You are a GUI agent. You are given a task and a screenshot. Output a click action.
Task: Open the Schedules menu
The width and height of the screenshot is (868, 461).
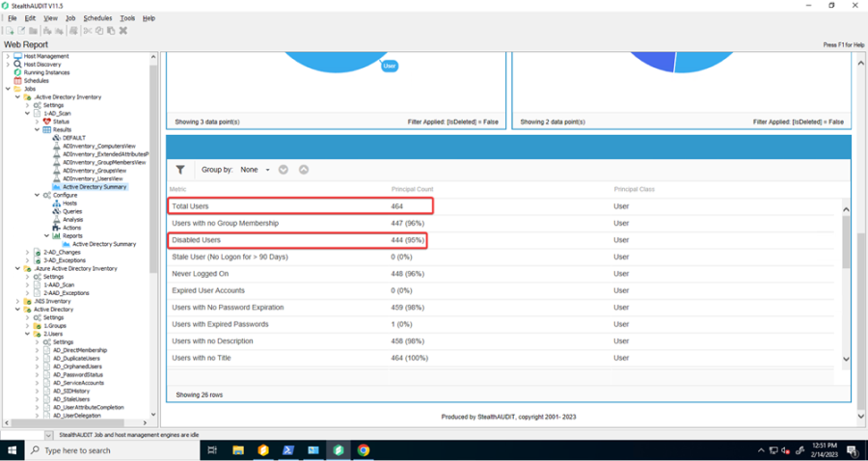[97, 18]
